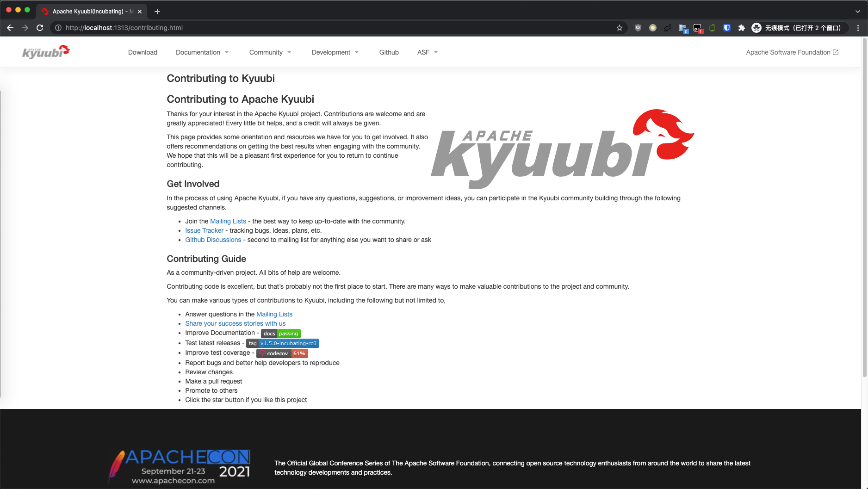The width and height of the screenshot is (868, 489).
Task: Expand the Documentation dropdown
Action: click(x=202, y=52)
